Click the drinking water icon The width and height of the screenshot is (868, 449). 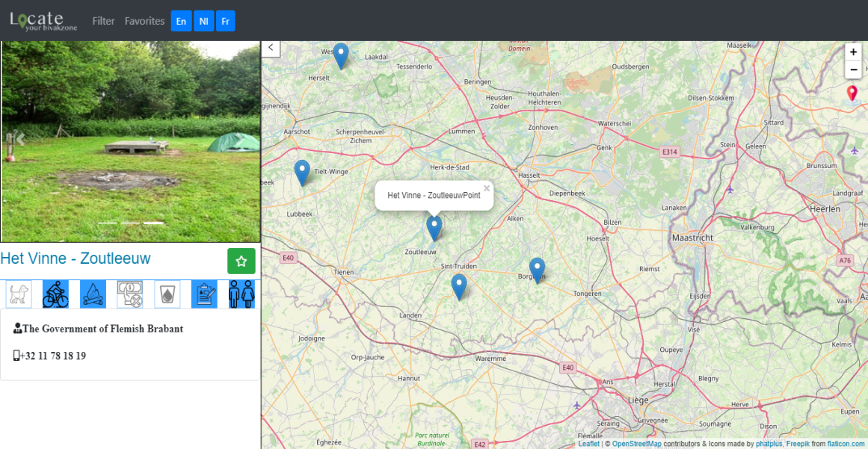click(x=167, y=294)
